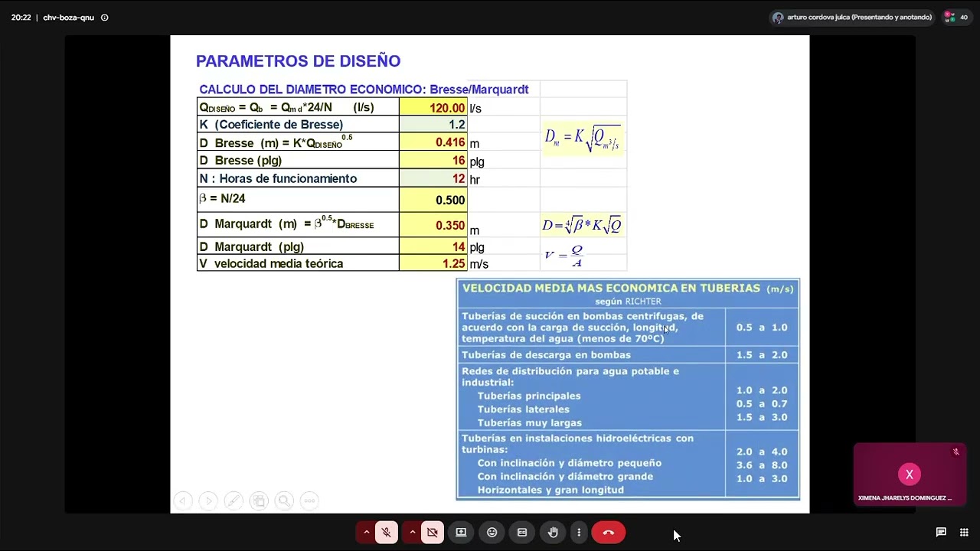Click D Marquardt value 0.350
This screenshot has height=551, width=980.
(433, 225)
